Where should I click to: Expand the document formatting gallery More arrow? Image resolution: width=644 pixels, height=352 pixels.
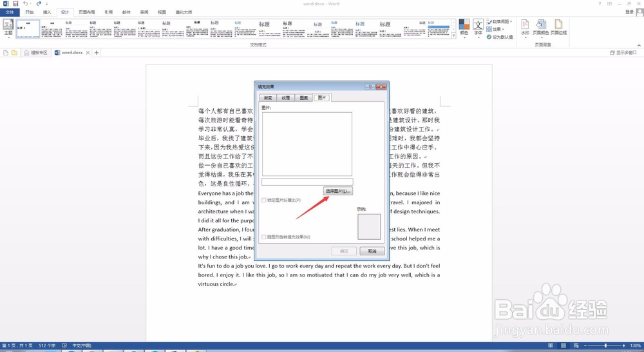coord(454,36)
